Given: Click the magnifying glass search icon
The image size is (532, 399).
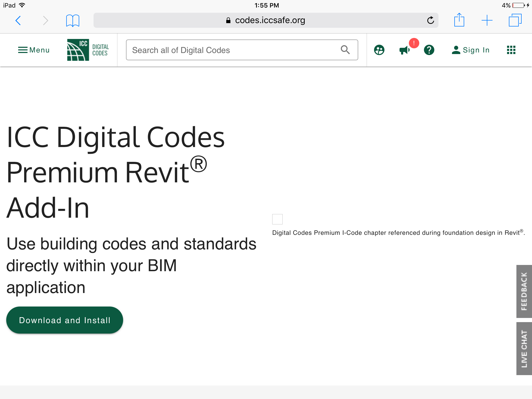Looking at the screenshot, I should click(x=345, y=50).
